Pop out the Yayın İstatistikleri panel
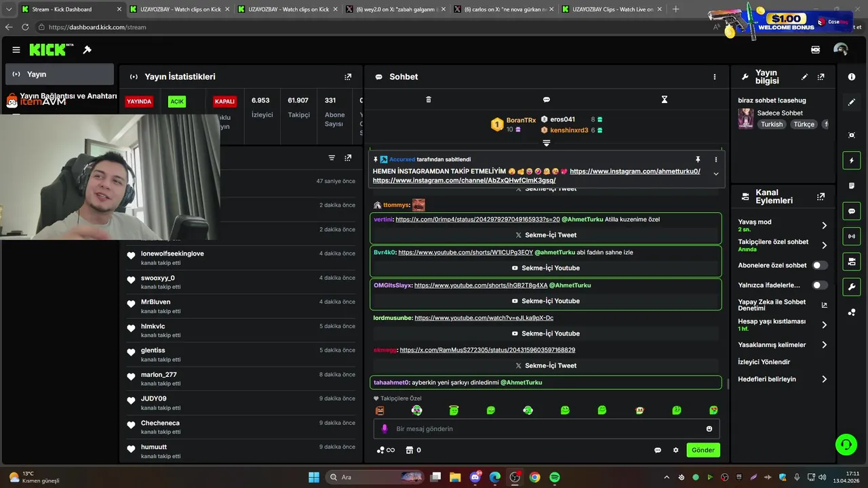Image resolution: width=868 pixels, height=488 pixels. click(348, 77)
